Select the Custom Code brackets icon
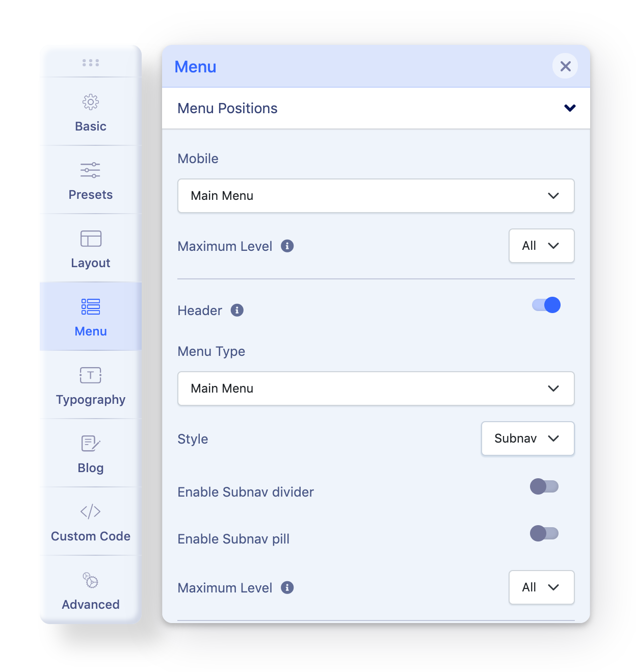The width and height of the screenshot is (636, 672). (91, 511)
